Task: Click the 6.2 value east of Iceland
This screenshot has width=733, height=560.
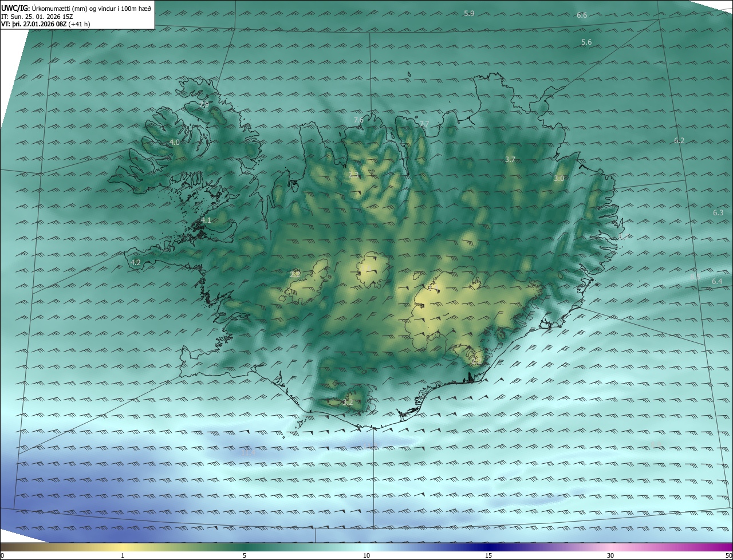Action: pos(679,141)
